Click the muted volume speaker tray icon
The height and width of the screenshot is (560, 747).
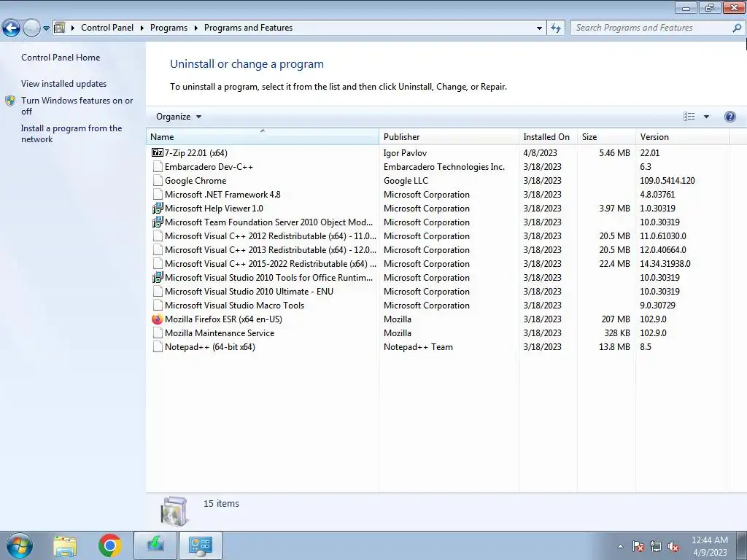click(x=673, y=546)
